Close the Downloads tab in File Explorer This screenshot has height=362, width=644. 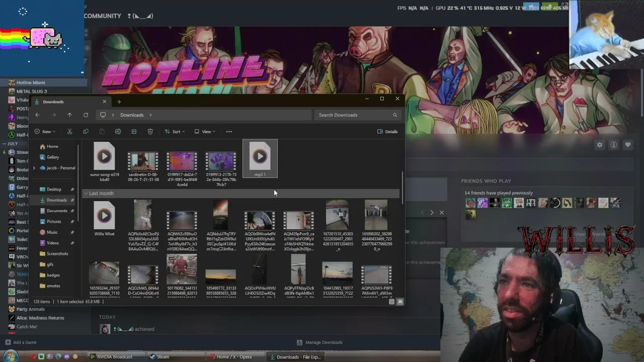pyautogui.click(x=104, y=102)
